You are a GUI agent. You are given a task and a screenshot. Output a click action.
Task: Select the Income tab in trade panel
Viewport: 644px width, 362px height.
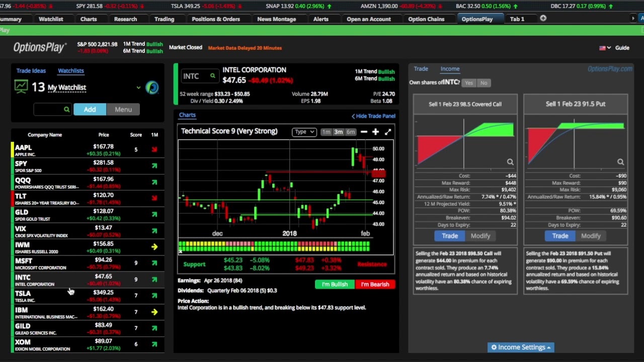point(450,69)
